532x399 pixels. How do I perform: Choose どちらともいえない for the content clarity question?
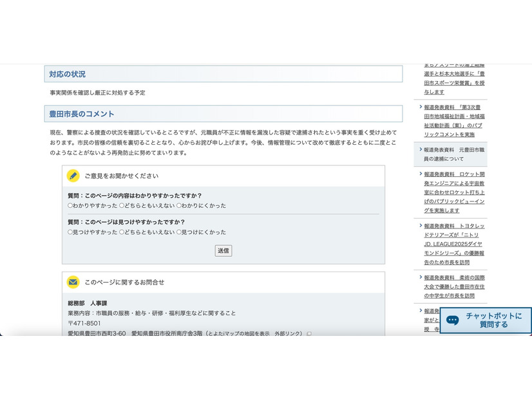click(x=122, y=206)
